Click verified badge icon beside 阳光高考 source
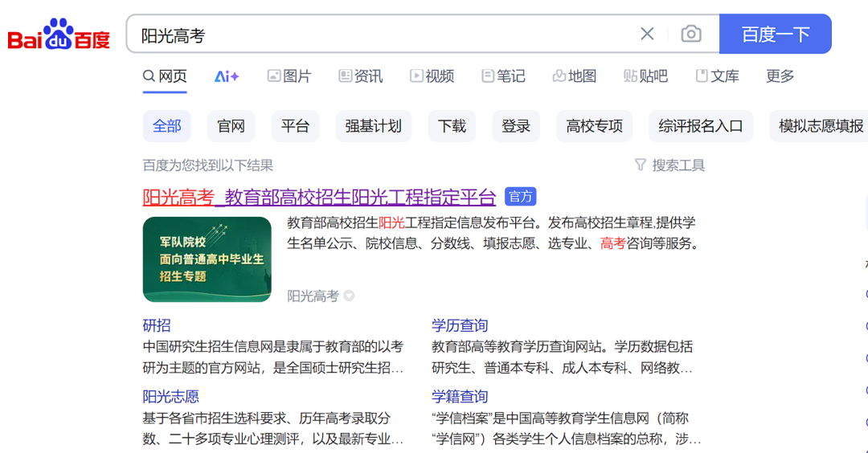This screenshot has width=868, height=453. click(x=349, y=296)
